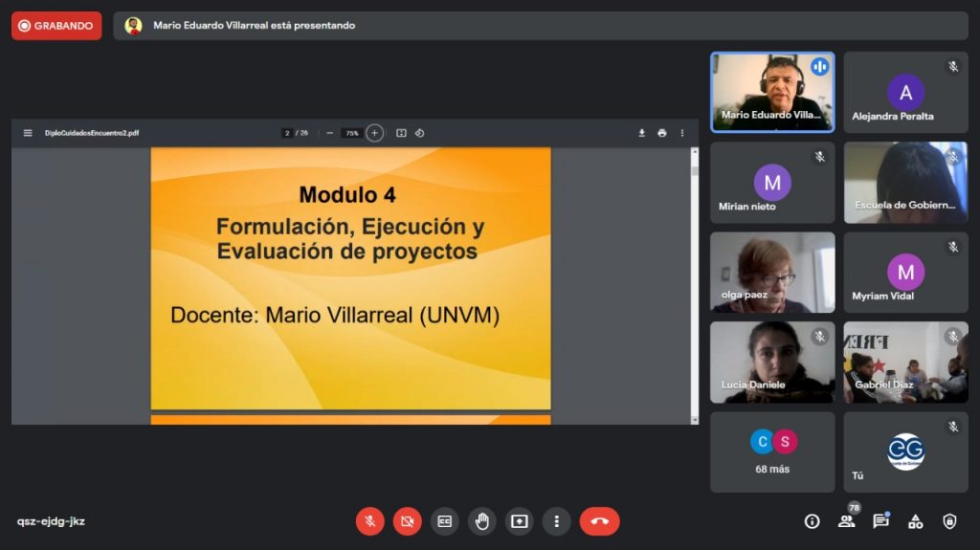
Task: Open more options in call controls
Action: coord(556,521)
